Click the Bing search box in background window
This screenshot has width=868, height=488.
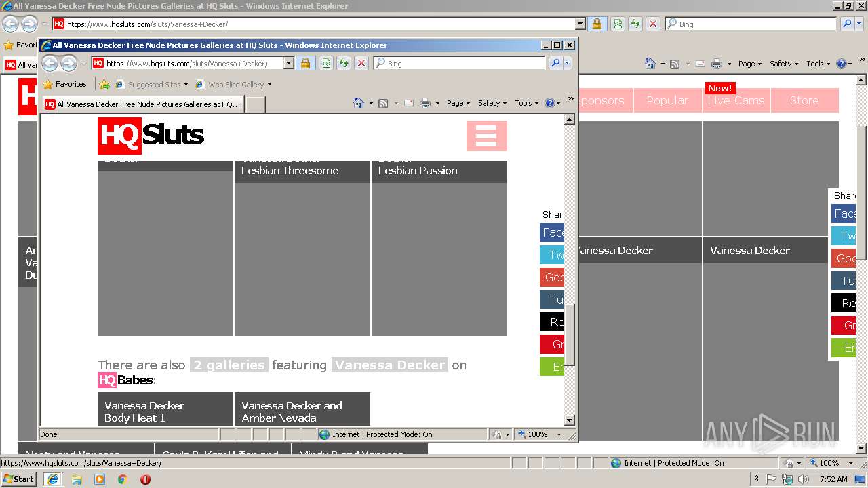[x=751, y=24]
